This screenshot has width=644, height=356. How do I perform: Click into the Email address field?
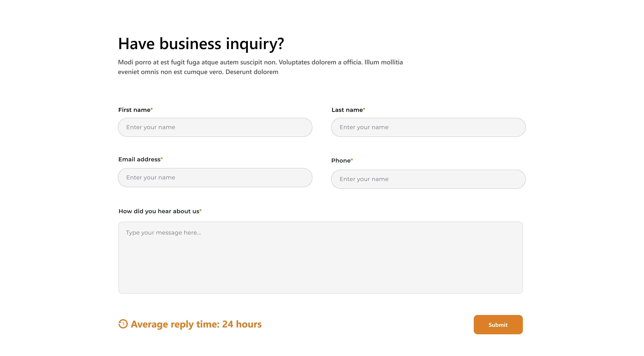pyautogui.click(x=215, y=177)
